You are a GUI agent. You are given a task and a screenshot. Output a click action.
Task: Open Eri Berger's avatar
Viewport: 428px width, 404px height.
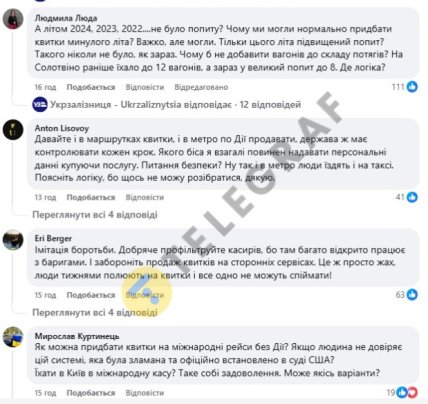pos(13,240)
